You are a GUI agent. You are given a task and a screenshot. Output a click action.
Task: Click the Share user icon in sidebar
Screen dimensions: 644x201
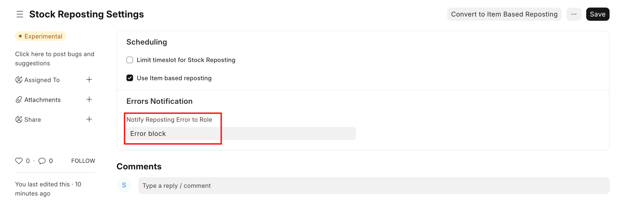click(x=19, y=120)
